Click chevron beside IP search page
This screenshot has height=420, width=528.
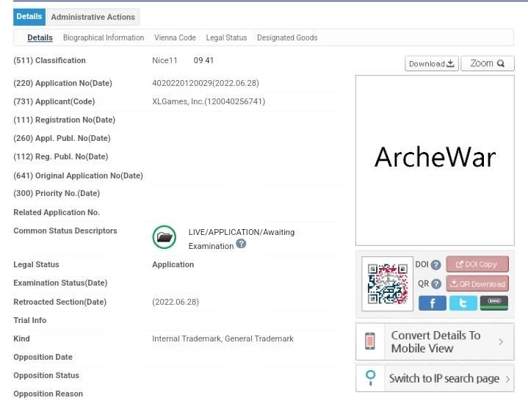(x=507, y=379)
